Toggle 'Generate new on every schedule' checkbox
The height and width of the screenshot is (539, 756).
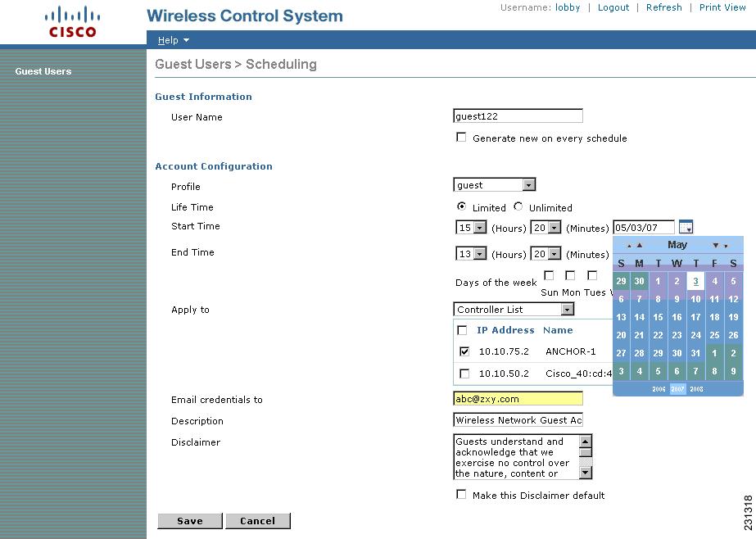click(461, 138)
